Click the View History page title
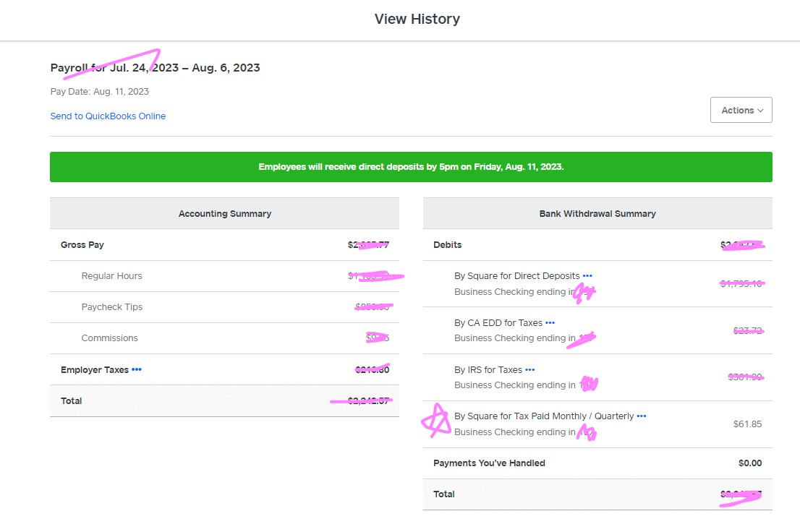800x532 pixels. [x=417, y=19]
